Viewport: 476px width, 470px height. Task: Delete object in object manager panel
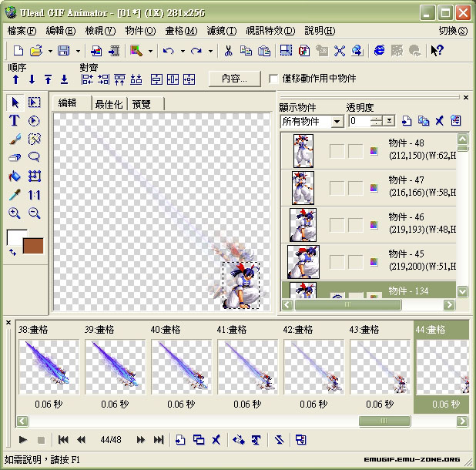point(439,121)
